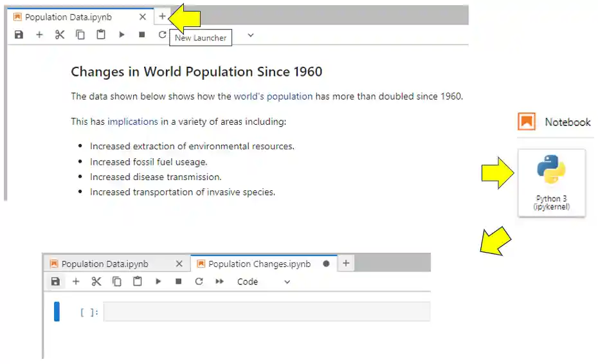The height and width of the screenshot is (364, 598).
Task: Click the blue cell collapser bar
Action: click(57, 312)
